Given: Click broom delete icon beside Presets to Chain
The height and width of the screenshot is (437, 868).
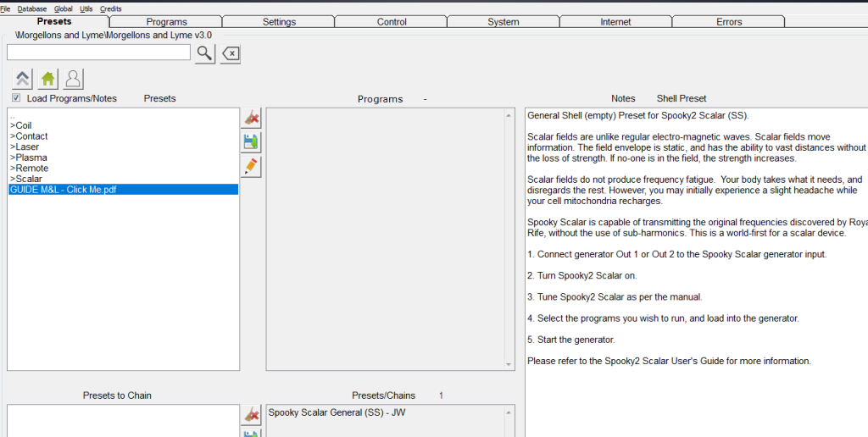Looking at the screenshot, I should [251, 415].
